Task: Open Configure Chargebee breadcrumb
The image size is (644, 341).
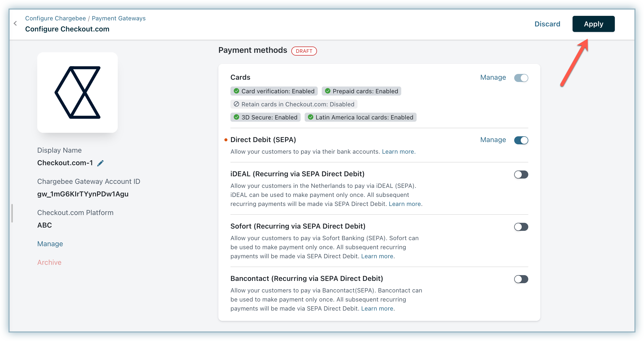Action: 55,18
